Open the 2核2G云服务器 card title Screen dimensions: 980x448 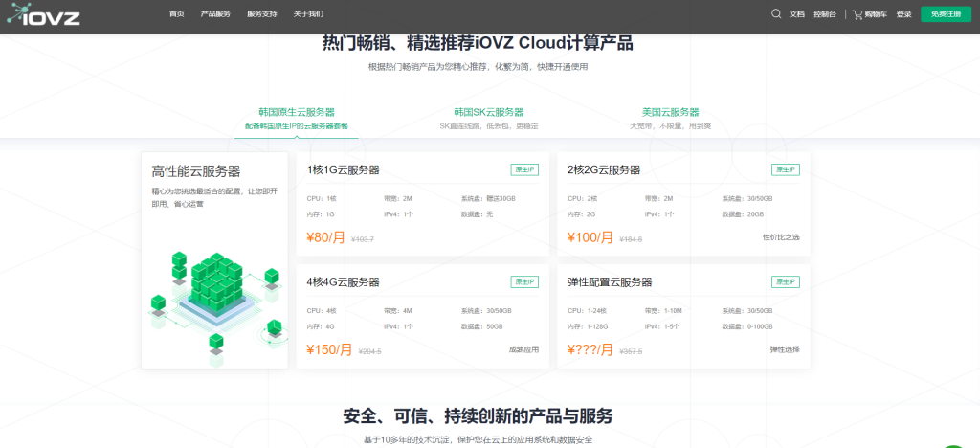coord(604,170)
